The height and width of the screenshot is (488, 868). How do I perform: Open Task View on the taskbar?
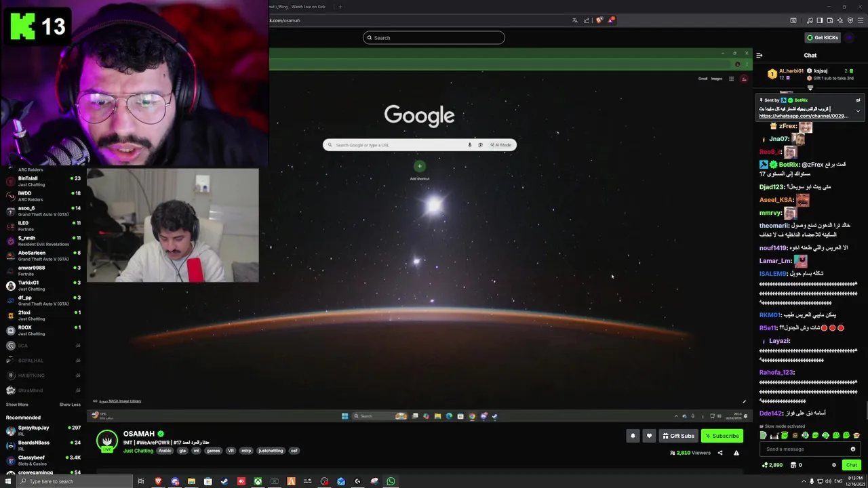[141, 481]
